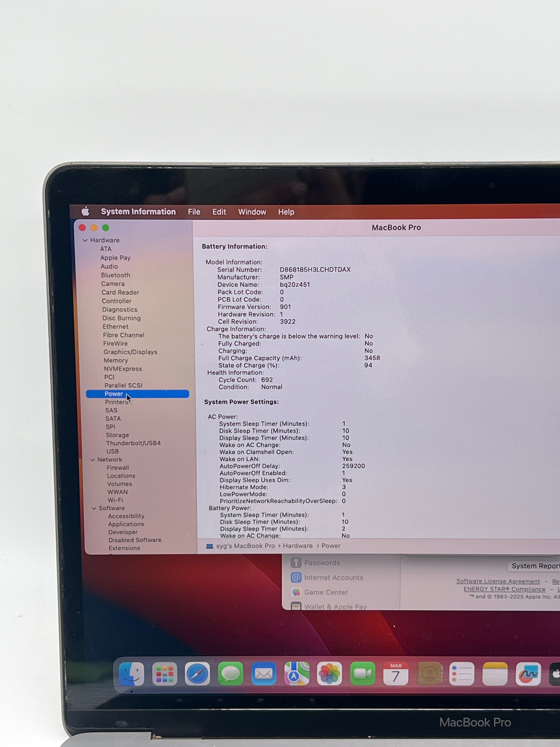Click Hardware in the path bar
Image resolution: width=560 pixels, height=747 pixels.
298,546
